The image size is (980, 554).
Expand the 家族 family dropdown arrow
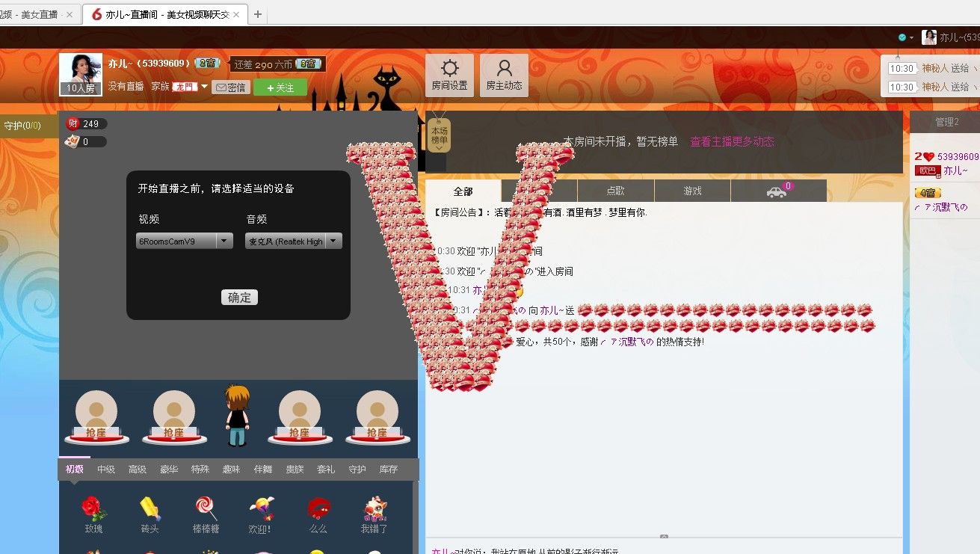click(x=204, y=87)
